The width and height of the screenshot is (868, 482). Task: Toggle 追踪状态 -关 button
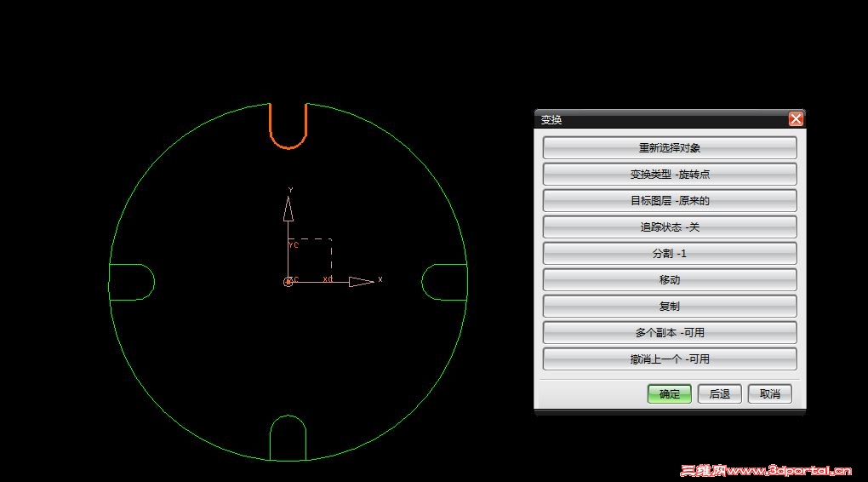[x=669, y=227]
